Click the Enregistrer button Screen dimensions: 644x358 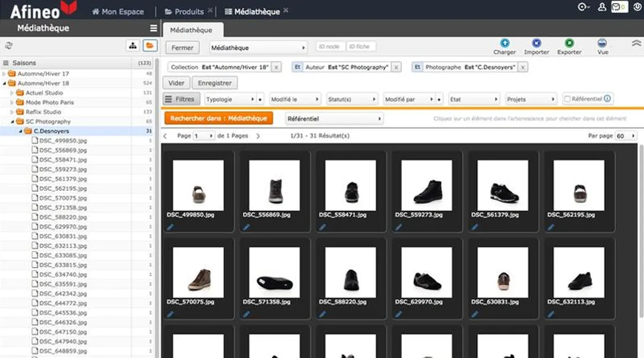point(215,83)
